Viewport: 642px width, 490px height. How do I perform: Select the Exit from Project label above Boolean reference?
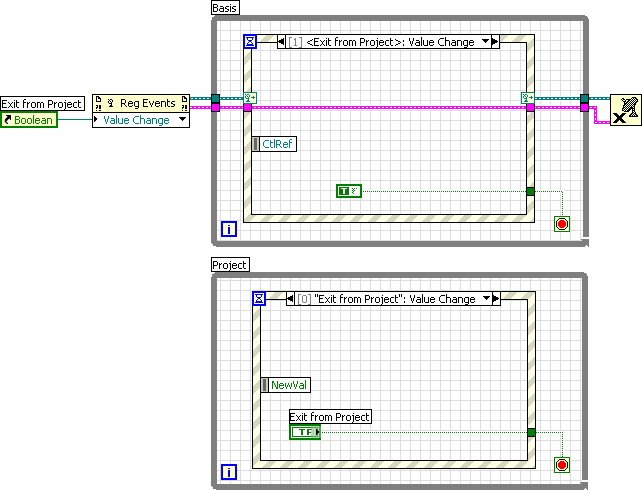click(42, 104)
